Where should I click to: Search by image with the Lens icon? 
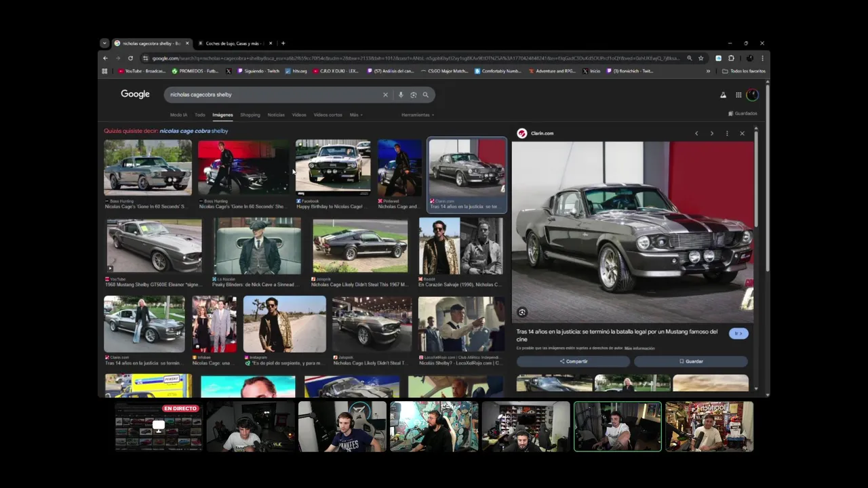pyautogui.click(x=413, y=95)
